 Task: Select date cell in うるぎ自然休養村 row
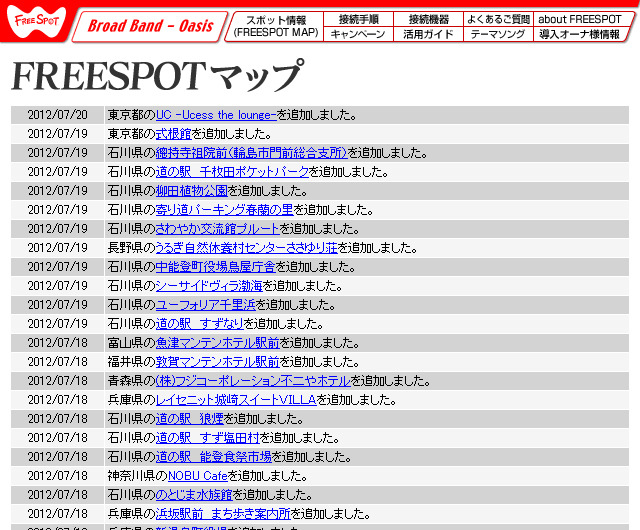pos(58,248)
